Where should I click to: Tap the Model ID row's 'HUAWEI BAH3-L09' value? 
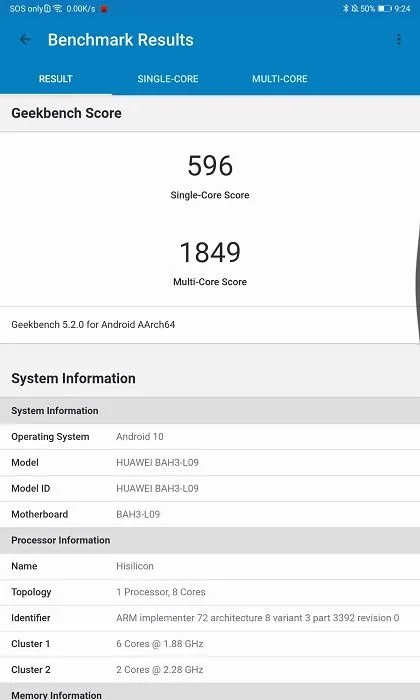pyautogui.click(x=157, y=488)
